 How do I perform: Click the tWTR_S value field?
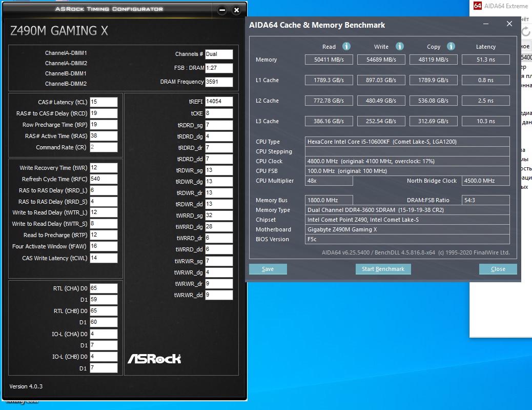click(104, 224)
